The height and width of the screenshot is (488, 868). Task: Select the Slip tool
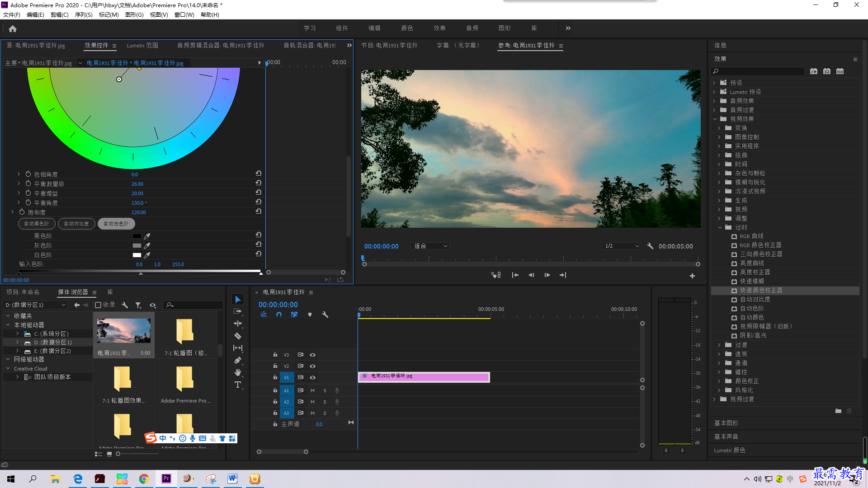[x=238, y=348]
